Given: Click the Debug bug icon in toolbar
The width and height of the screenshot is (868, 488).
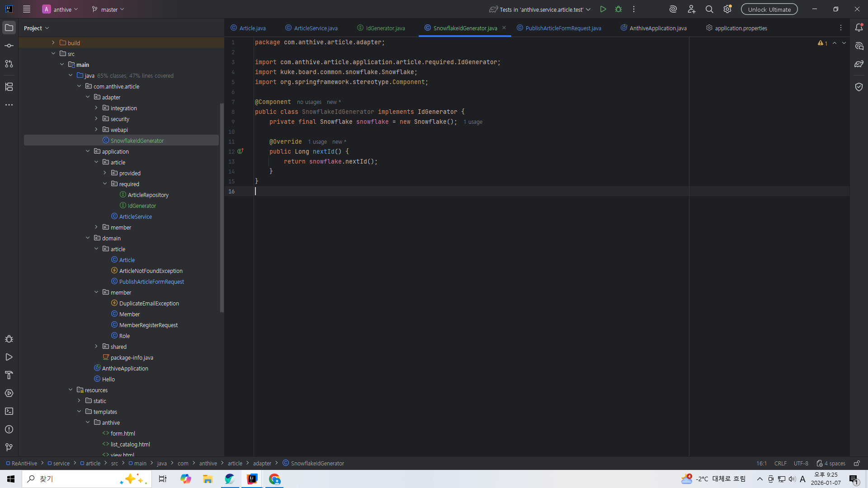Looking at the screenshot, I should (x=618, y=9).
